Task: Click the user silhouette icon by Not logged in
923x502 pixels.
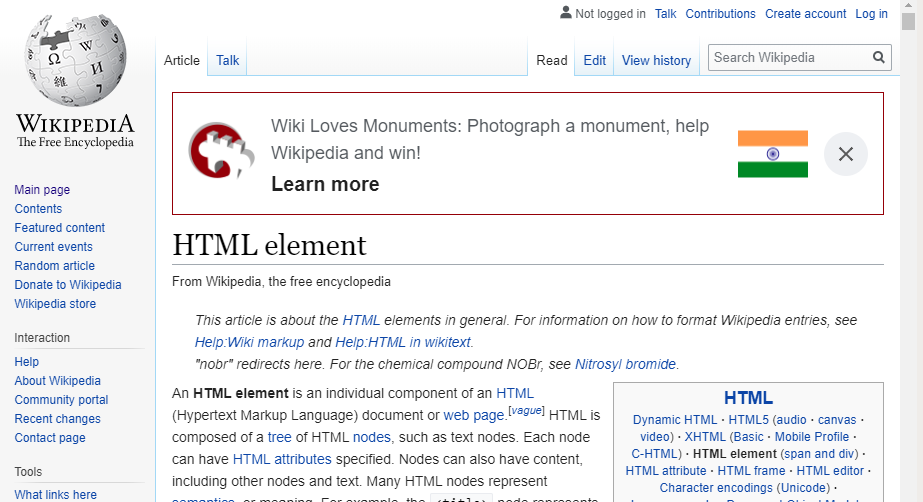Action: 565,12
